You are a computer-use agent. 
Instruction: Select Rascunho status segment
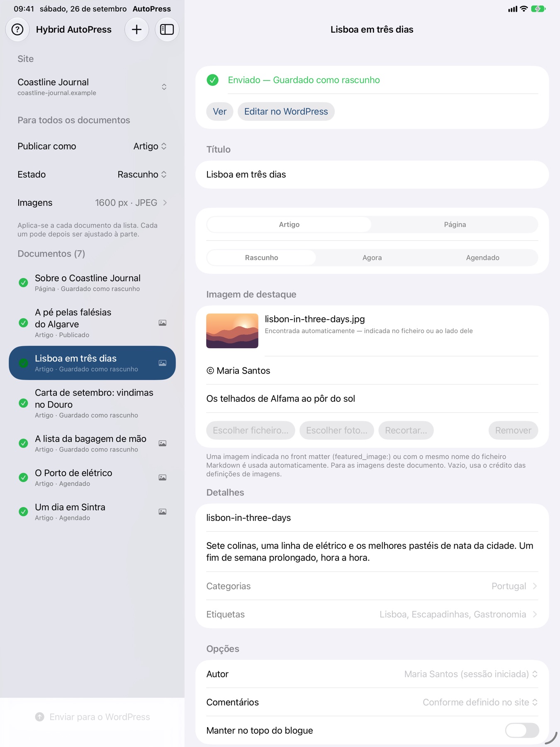pos(261,258)
